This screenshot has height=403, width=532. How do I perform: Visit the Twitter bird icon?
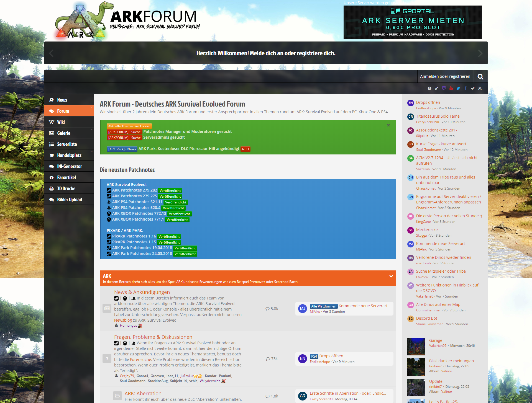[458, 88]
